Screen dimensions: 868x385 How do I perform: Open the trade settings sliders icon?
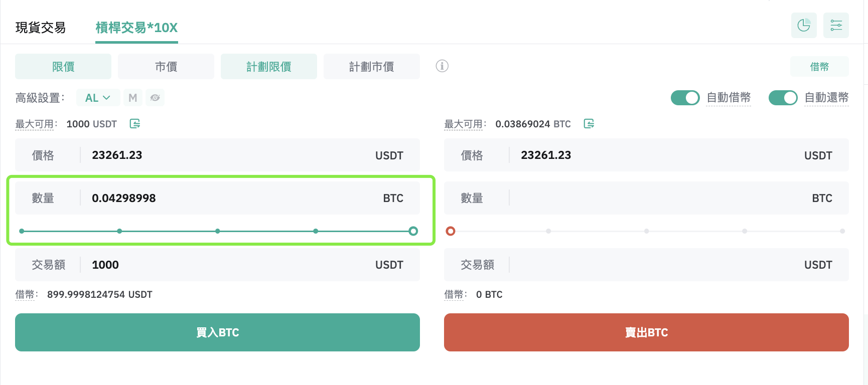coord(836,25)
